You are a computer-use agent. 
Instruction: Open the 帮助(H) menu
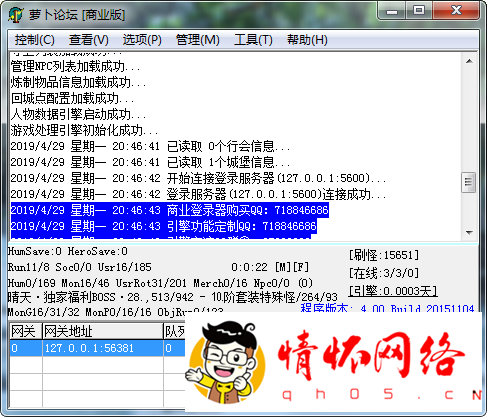pyautogui.click(x=307, y=40)
